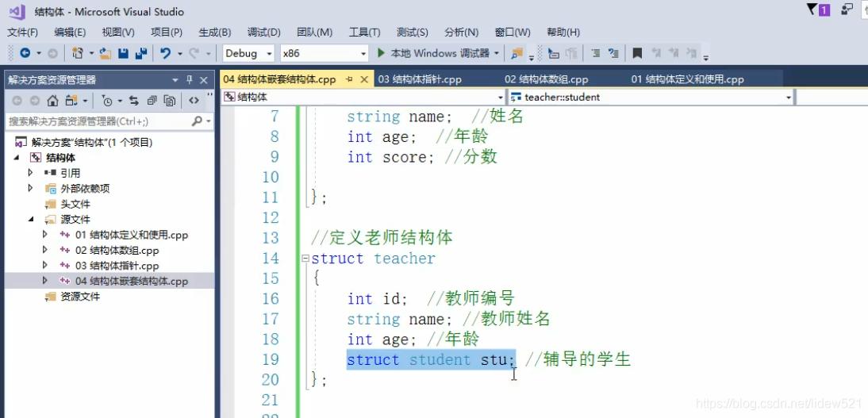Click on 'struct teacher' code line 14
The height and width of the screenshot is (418, 868).
[x=373, y=259]
